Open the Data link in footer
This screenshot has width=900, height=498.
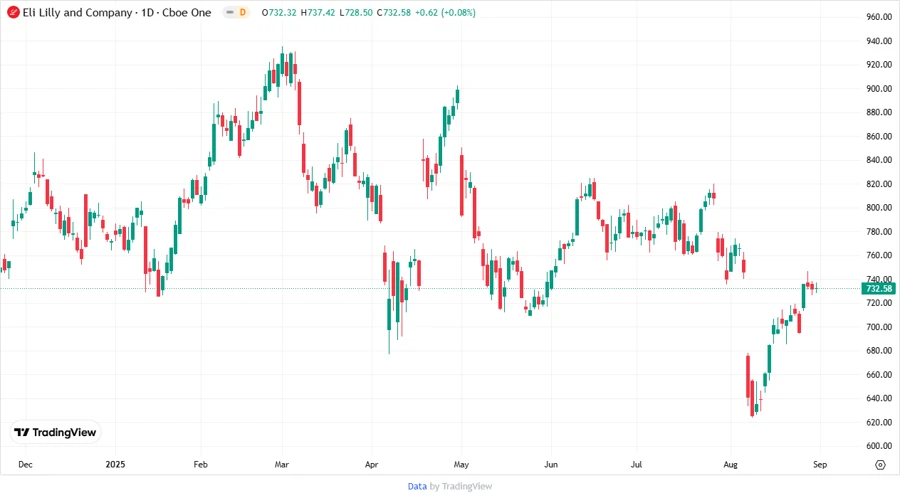tap(417, 487)
